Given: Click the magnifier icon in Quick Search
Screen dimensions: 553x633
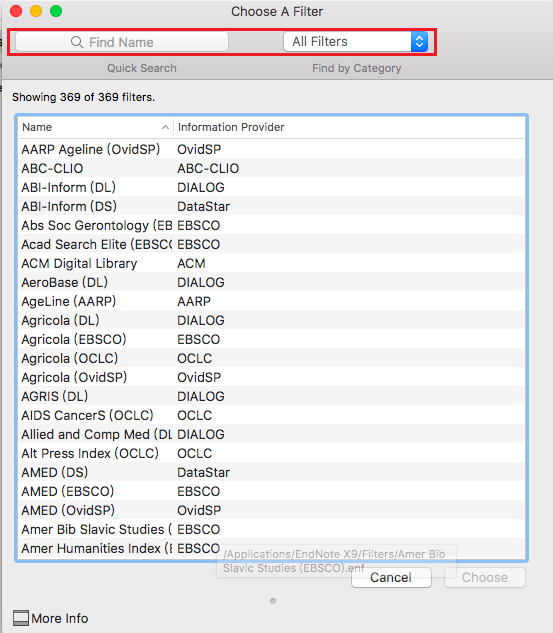Looking at the screenshot, I should (77, 42).
